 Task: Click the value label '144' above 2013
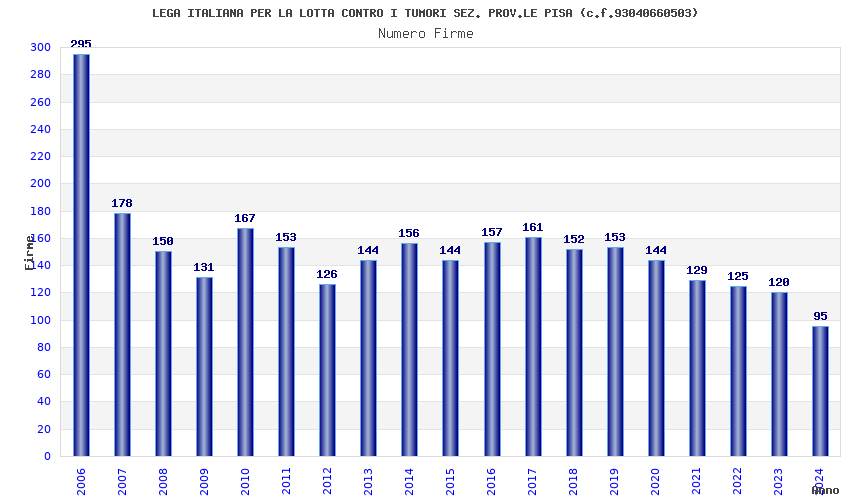pyautogui.click(x=368, y=251)
